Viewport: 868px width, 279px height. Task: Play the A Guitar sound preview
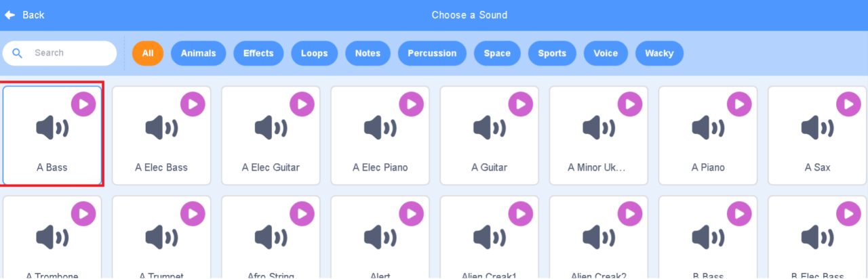point(520,104)
